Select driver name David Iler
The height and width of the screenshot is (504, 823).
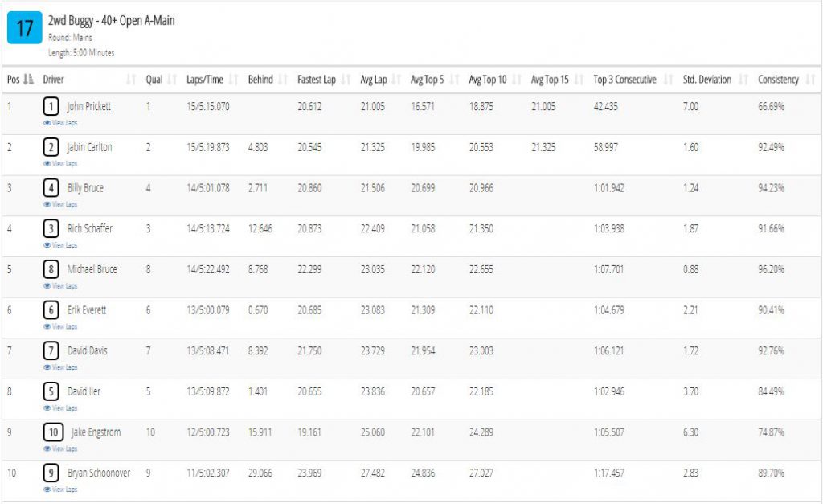tap(84, 391)
